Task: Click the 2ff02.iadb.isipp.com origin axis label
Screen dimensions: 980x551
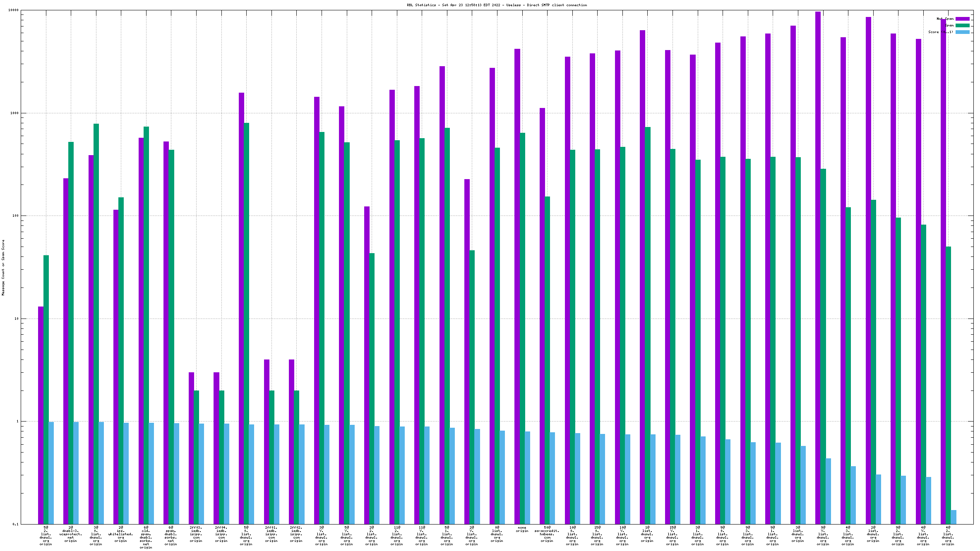Action: (x=296, y=534)
